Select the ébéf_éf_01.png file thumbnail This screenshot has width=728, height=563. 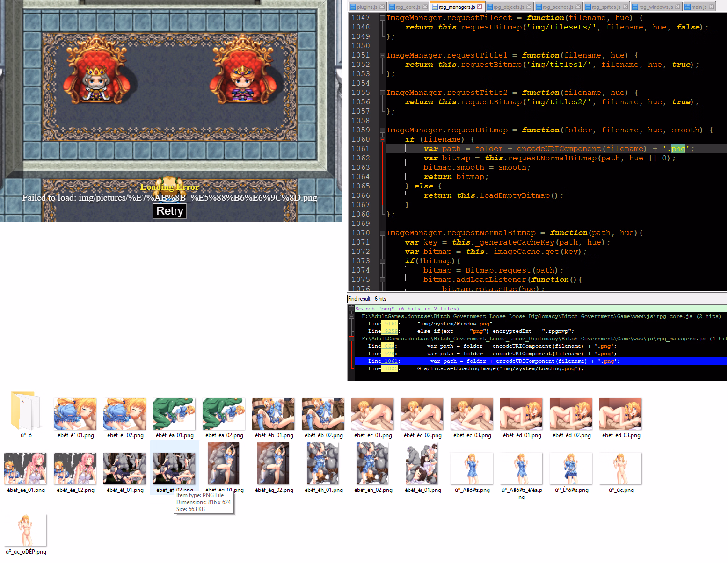pos(125,469)
